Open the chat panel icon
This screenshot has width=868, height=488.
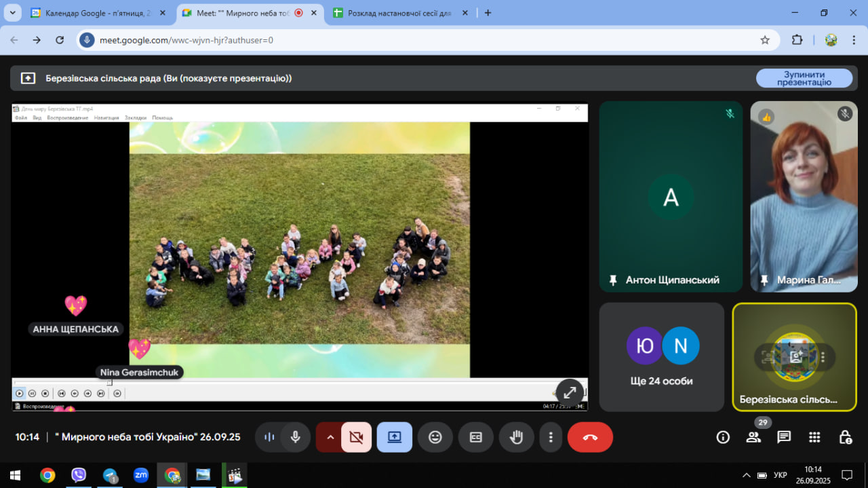pos(784,437)
